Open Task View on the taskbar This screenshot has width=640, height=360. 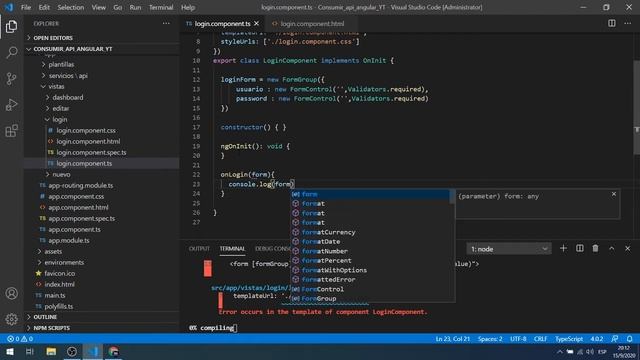[x=30, y=351]
